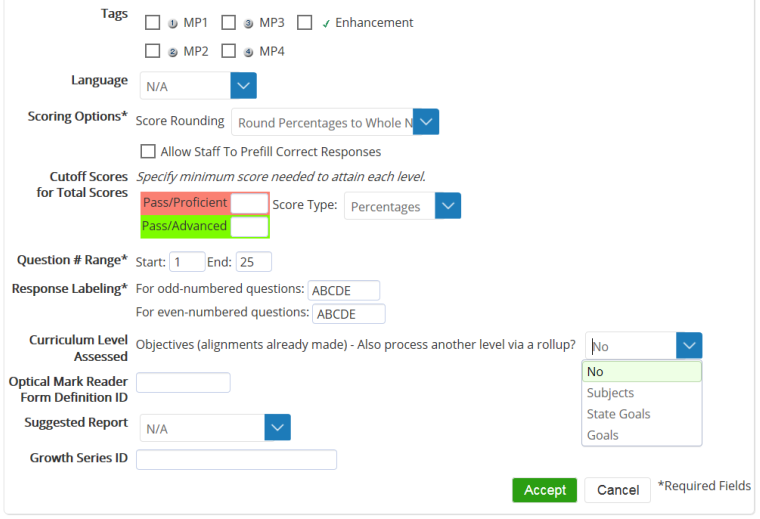760x519 pixels.
Task: Open the Language dropdown
Action: (x=244, y=86)
